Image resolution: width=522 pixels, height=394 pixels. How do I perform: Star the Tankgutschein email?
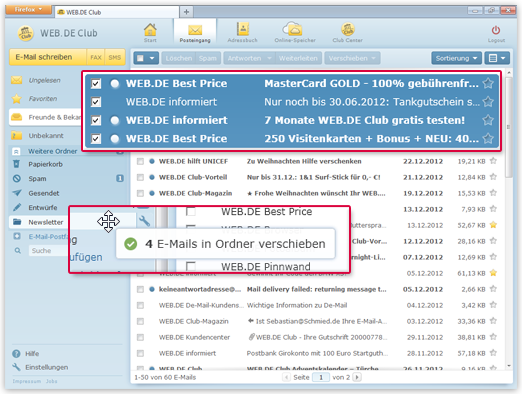(488, 101)
